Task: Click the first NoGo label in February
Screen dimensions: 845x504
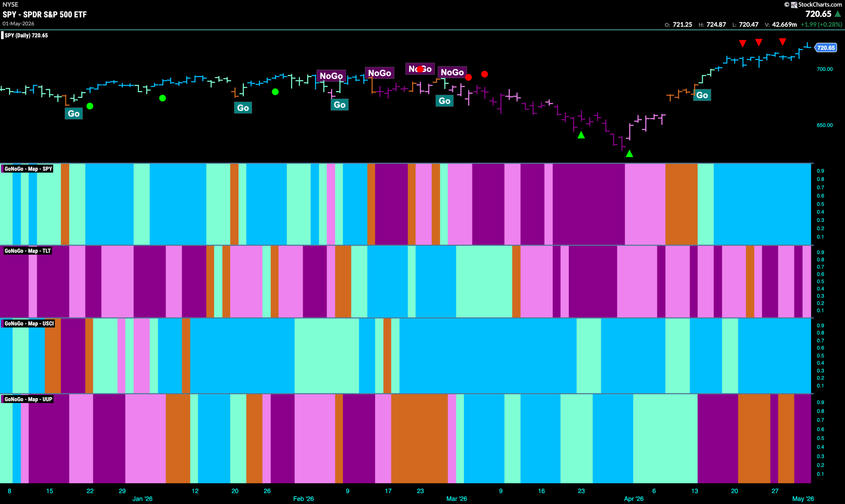Action: (x=331, y=76)
